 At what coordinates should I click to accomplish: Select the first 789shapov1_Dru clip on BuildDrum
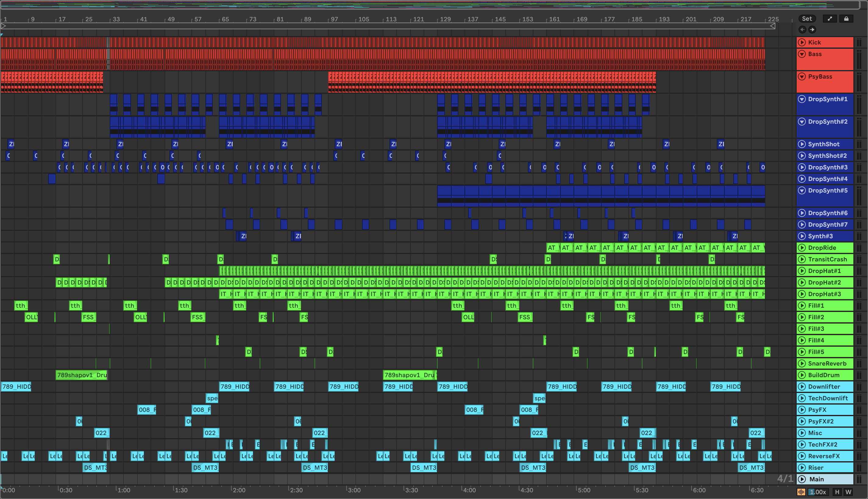[x=81, y=375]
